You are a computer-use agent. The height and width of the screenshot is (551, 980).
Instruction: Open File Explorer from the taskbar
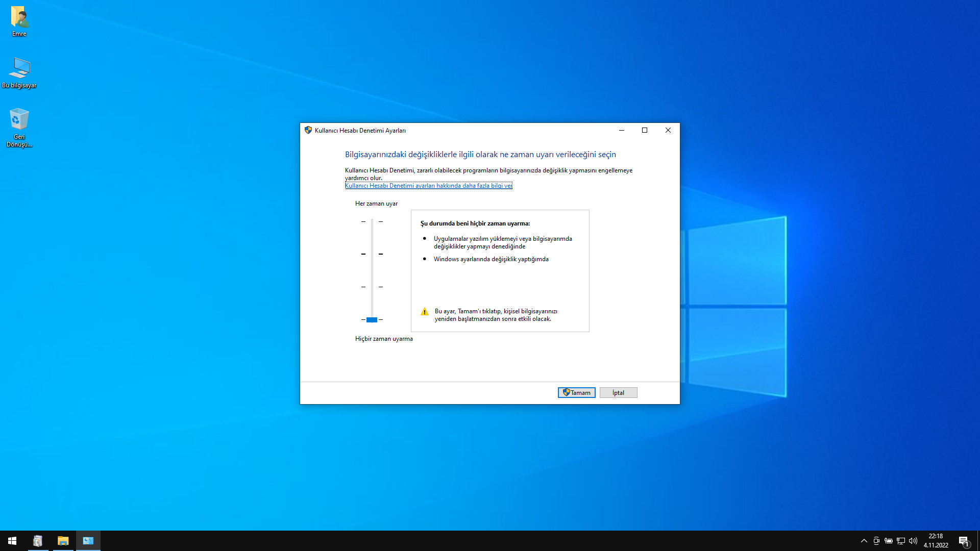pos(63,541)
